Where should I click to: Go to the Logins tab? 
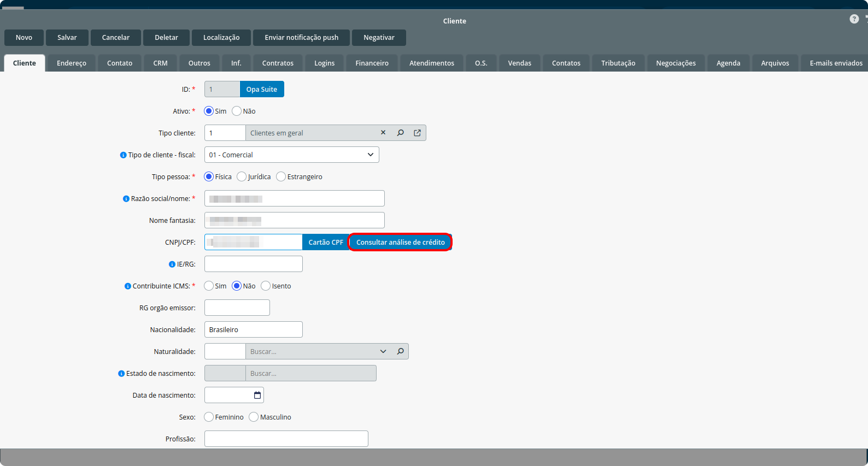click(324, 63)
